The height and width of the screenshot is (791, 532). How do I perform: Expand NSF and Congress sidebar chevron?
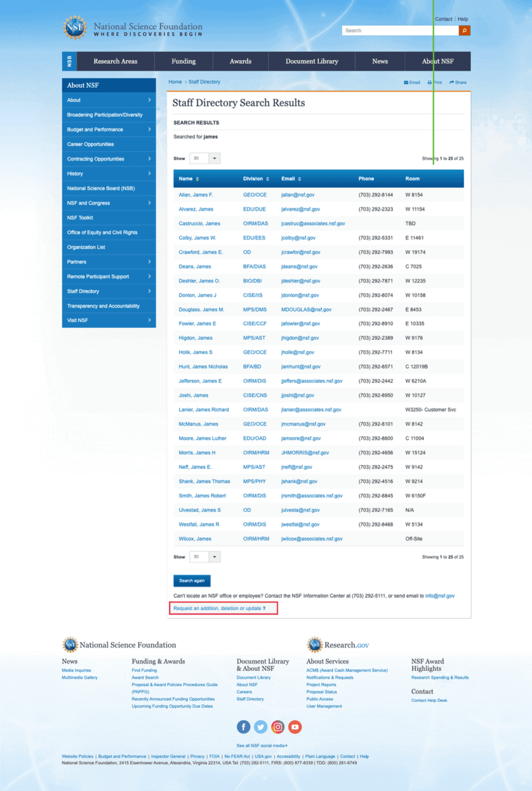pos(149,203)
